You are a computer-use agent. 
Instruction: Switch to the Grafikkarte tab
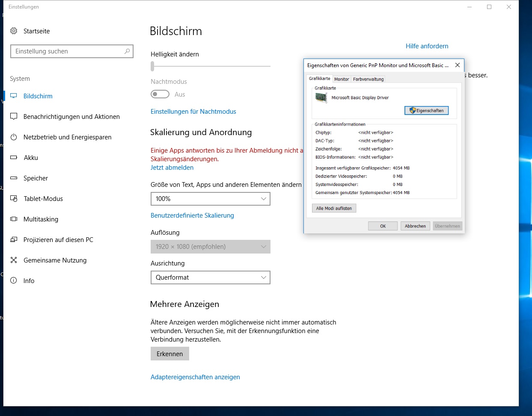click(320, 79)
